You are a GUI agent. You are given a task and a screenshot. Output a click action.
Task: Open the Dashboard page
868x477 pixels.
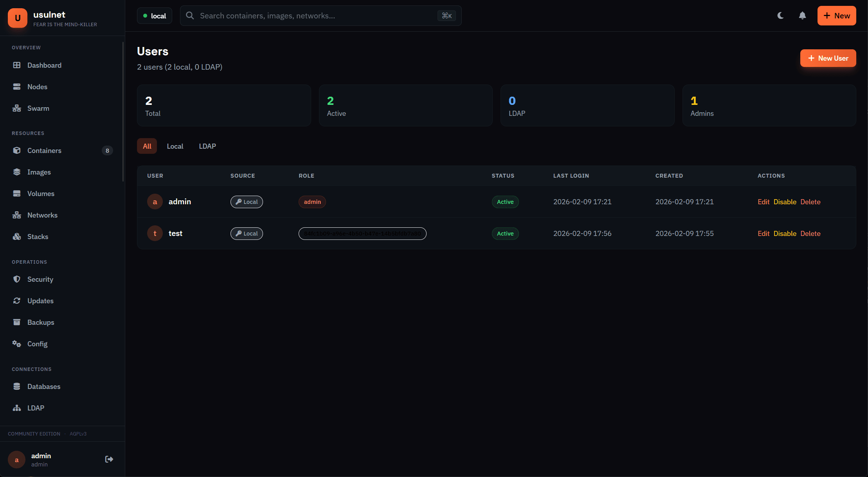44,65
